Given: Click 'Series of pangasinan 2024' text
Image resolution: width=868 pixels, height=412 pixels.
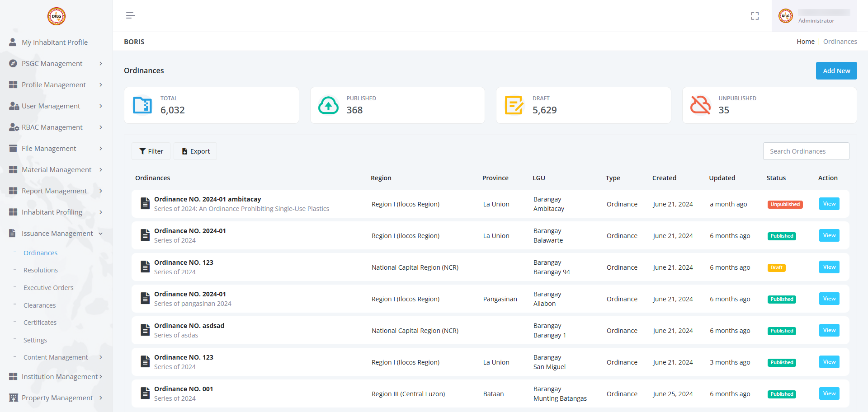Looking at the screenshot, I should point(193,304).
